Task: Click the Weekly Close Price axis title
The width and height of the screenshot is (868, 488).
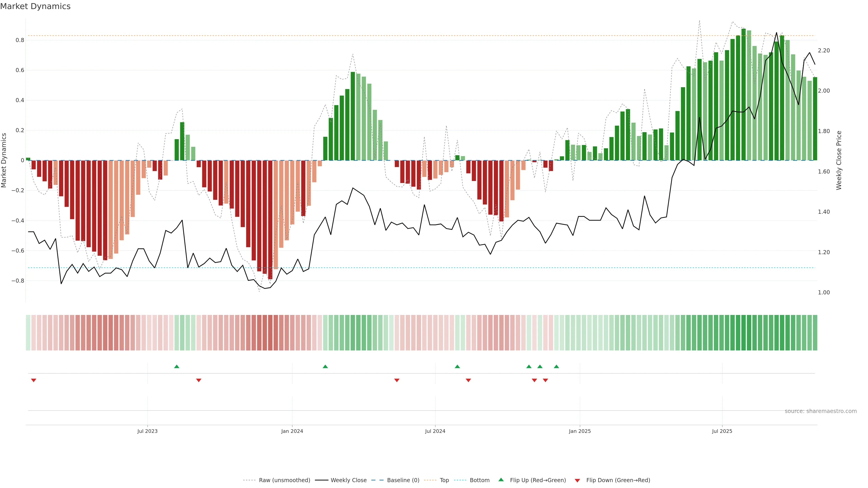Action: [x=839, y=160]
